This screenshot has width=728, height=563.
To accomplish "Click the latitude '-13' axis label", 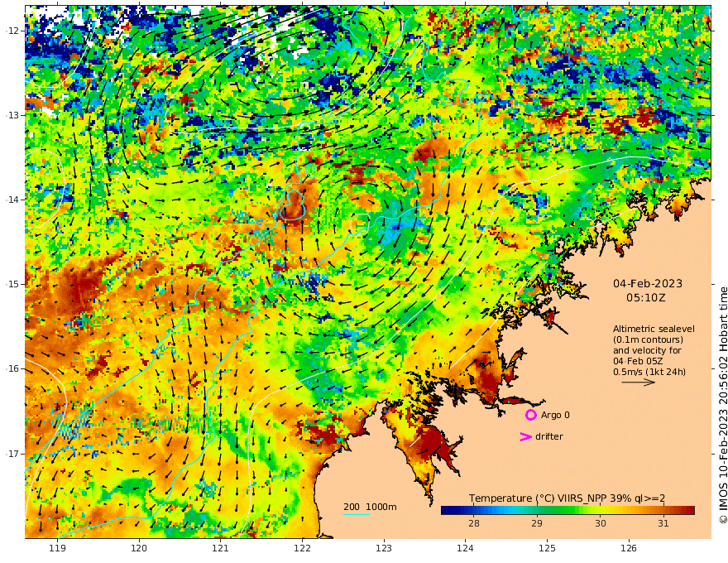I will (x=13, y=115).
